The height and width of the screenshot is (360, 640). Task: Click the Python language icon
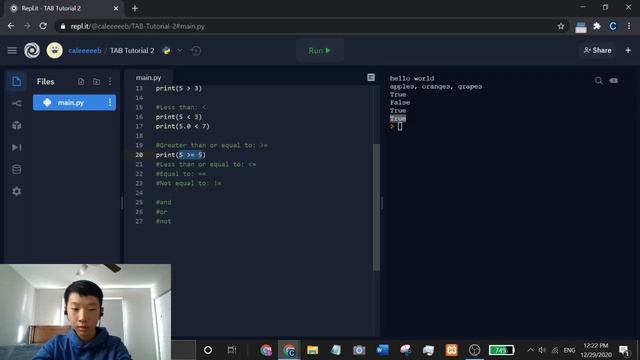click(x=167, y=51)
